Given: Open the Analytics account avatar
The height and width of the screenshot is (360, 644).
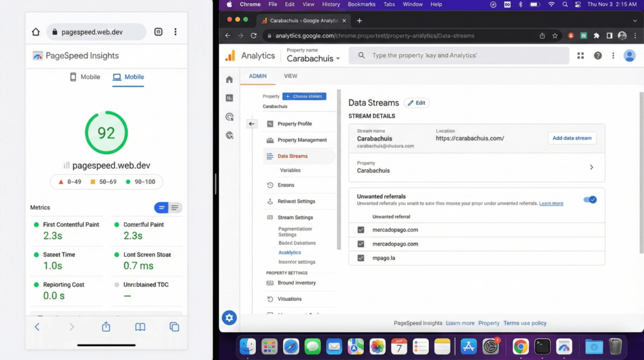Looking at the screenshot, I should click(629, 55).
